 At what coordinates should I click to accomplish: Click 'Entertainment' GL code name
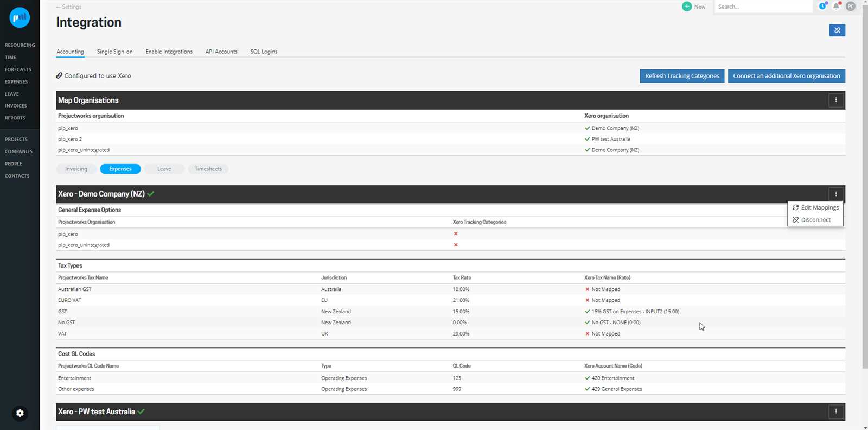pos(74,378)
